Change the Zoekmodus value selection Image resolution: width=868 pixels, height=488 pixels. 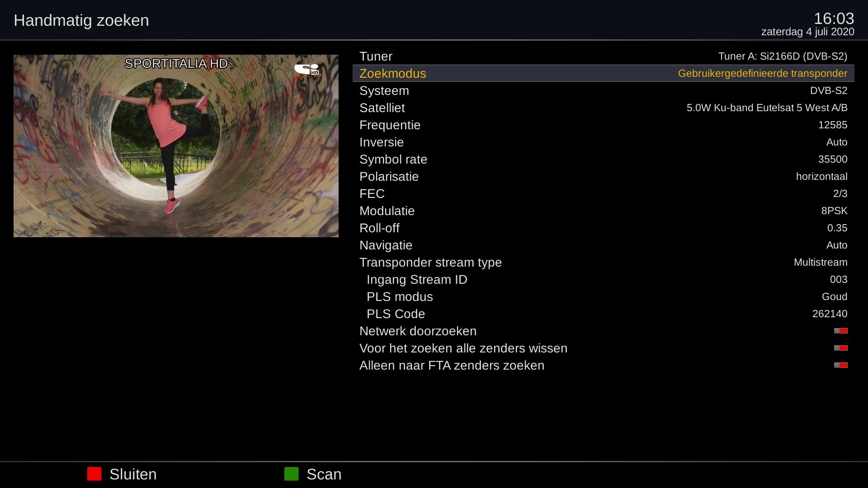(762, 73)
